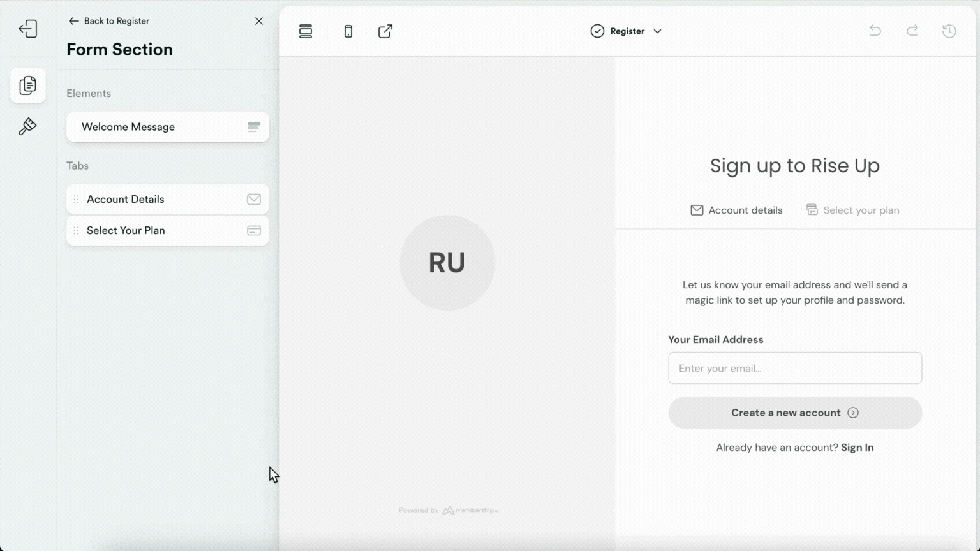Image resolution: width=980 pixels, height=551 pixels.
Task: Click the redo arrow
Action: 912,31
